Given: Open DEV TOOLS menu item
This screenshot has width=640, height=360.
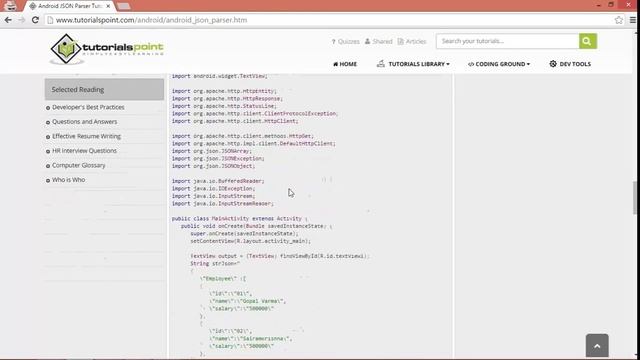Looking at the screenshot, I should pos(570,64).
